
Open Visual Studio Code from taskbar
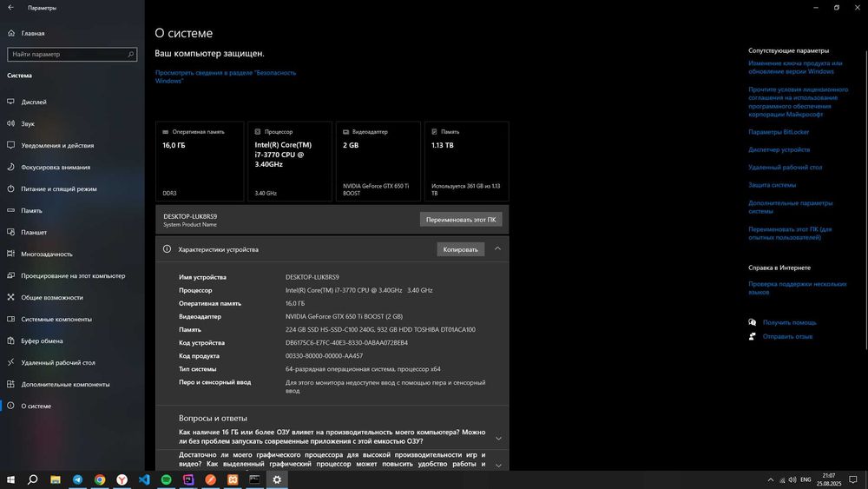(144, 479)
